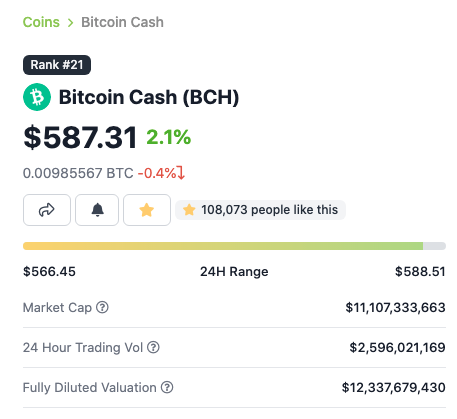This screenshot has width=457, height=419.
Task: Click the breadcrumb chevron separator
Action: tap(70, 23)
